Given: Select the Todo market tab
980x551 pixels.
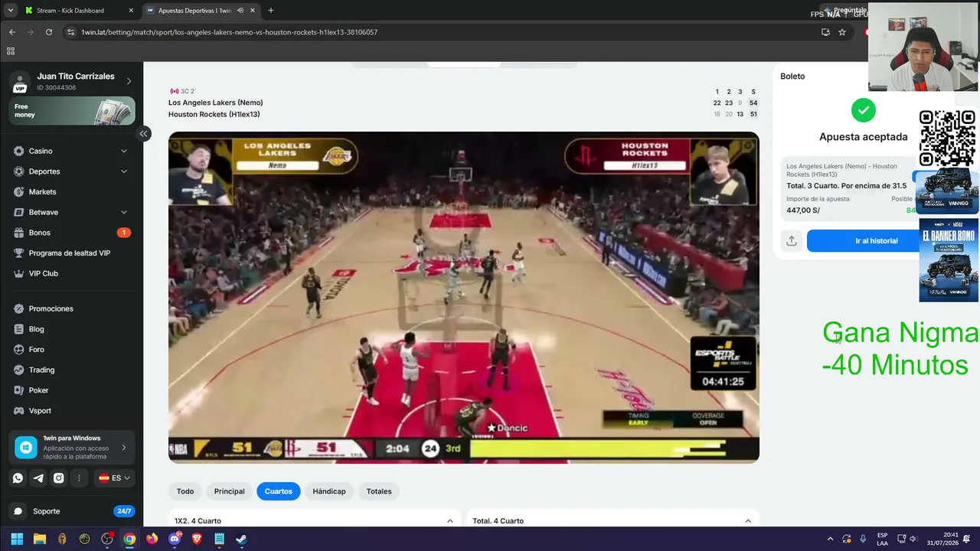Looking at the screenshot, I should click(x=185, y=491).
